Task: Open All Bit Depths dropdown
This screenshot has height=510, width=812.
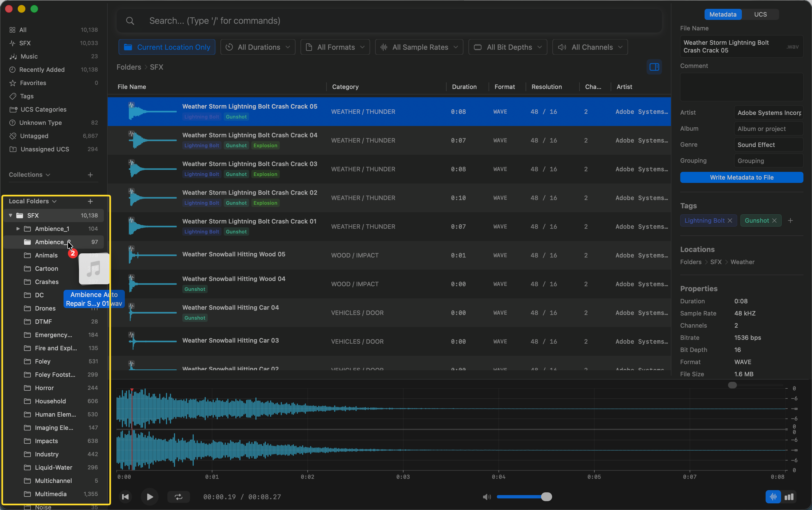Action: pyautogui.click(x=508, y=47)
